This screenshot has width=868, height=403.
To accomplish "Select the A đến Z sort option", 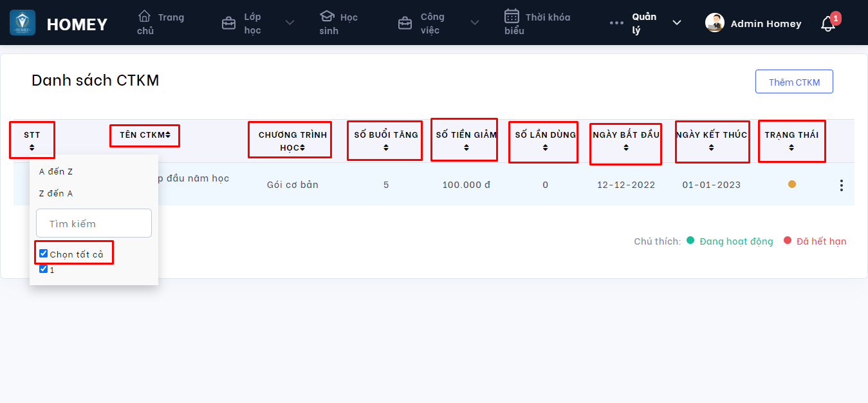I will pos(56,172).
